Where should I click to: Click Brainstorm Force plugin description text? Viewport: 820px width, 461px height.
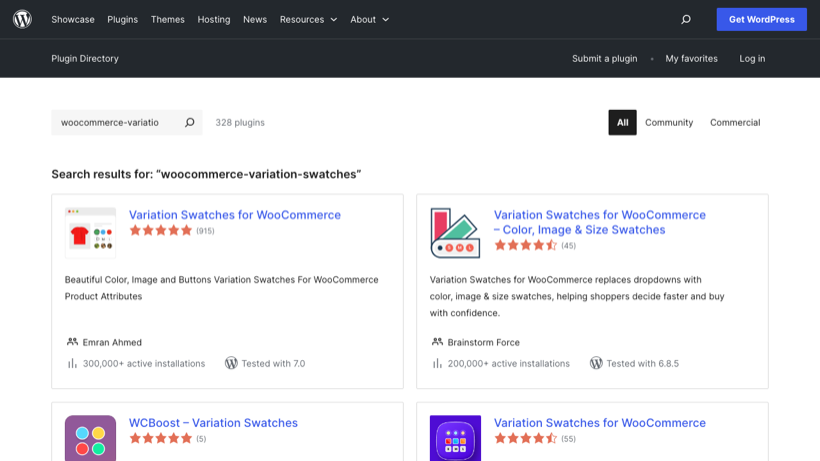coord(577,296)
